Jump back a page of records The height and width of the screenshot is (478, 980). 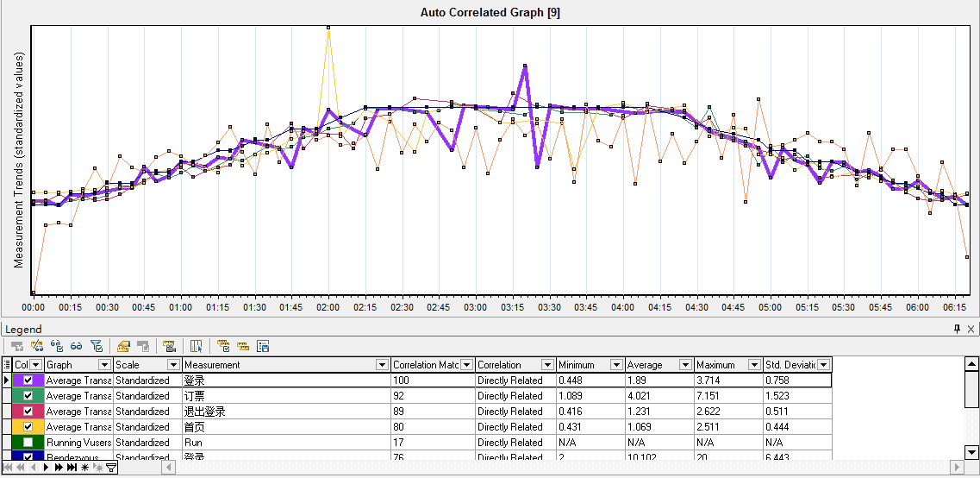pyautogui.click(x=20, y=468)
